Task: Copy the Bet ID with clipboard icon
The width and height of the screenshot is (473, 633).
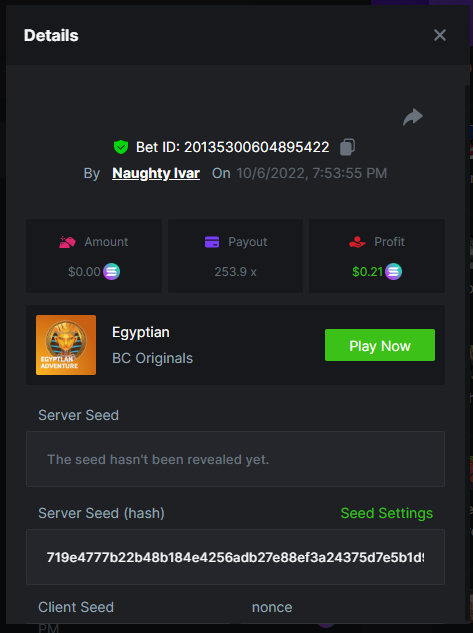Action: click(347, 147)
